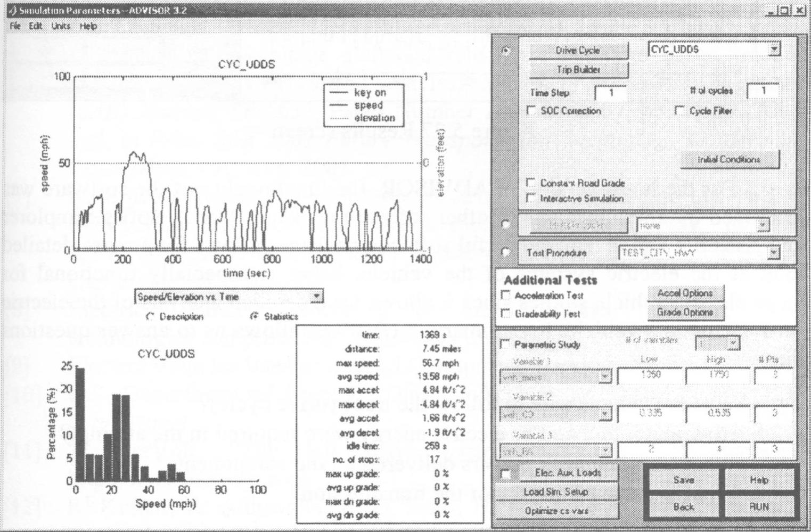The image size is (811, 532).
Task: Open the Units menu
Action: (61, 26)
